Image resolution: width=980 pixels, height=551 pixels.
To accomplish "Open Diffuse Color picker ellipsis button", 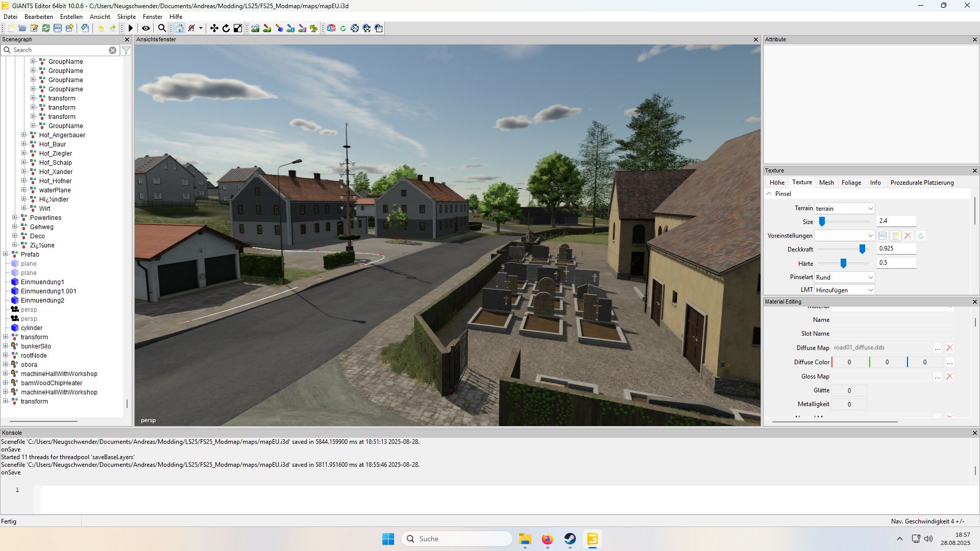I will tap(949, 362).
